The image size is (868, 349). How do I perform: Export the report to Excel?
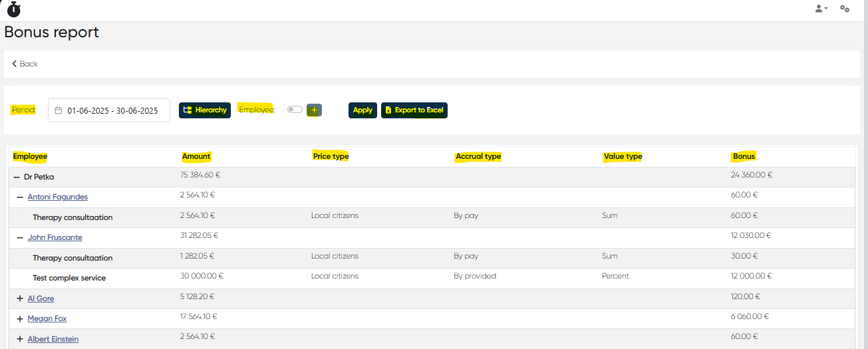414,110
